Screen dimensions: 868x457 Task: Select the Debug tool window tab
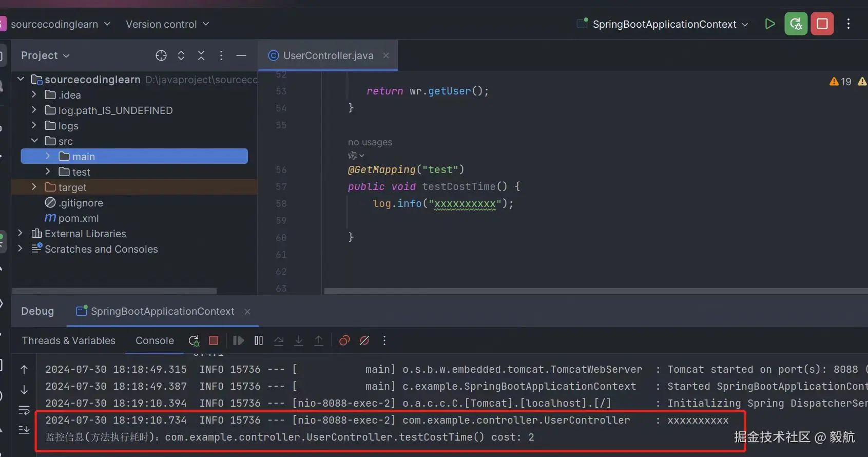pyautogui.click(x=37, y=311)
